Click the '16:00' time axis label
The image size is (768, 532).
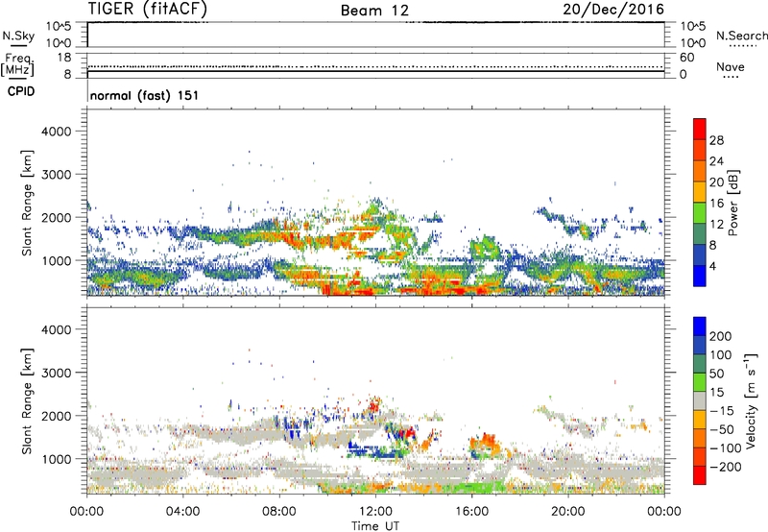click(471, 512)
